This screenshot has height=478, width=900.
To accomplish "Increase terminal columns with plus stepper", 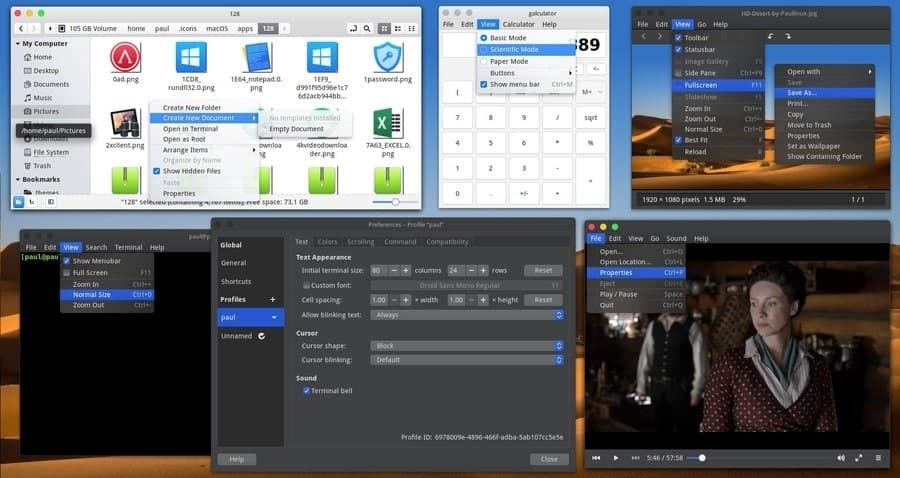I will tap(406, 270).
